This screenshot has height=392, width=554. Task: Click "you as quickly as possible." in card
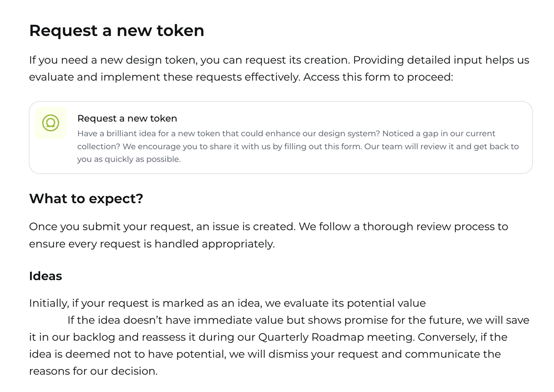[129, 160]
